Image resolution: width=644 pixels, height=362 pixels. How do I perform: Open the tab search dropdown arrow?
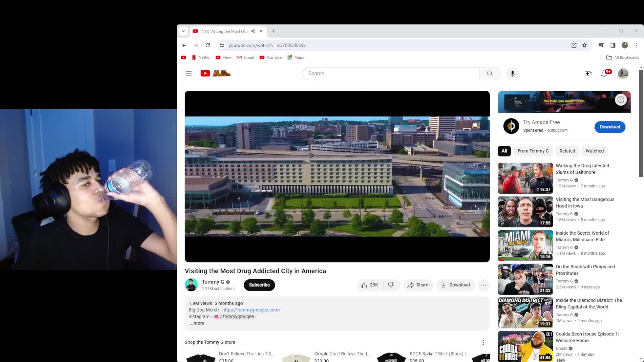click(183, 31)
